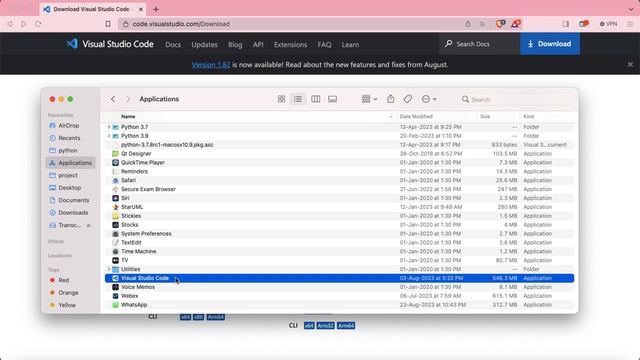Screen dimensions: 640x360
Task: Select python-3.7.8rc1-macosx10.9.pkg.asc file
Action: 340,145
